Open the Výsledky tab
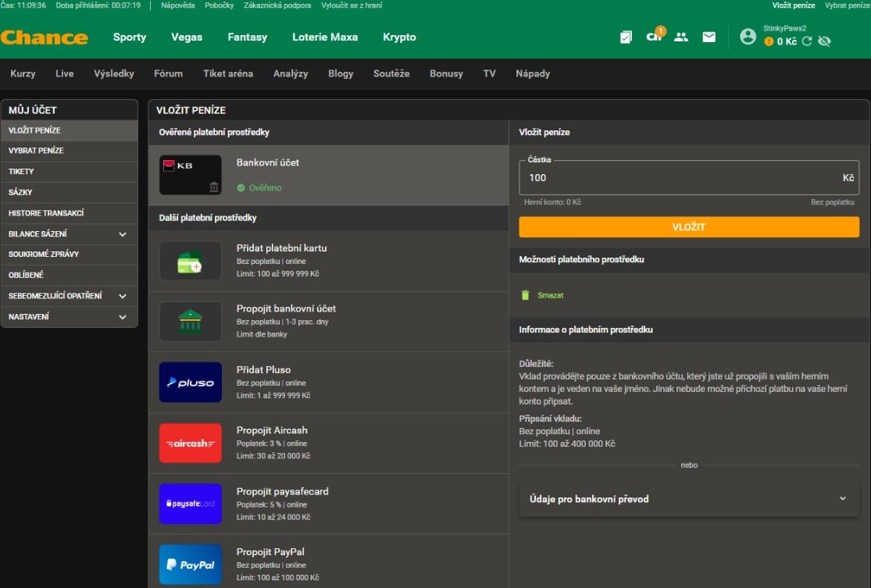This screenshot has height=588, width=871. point(114,73)
